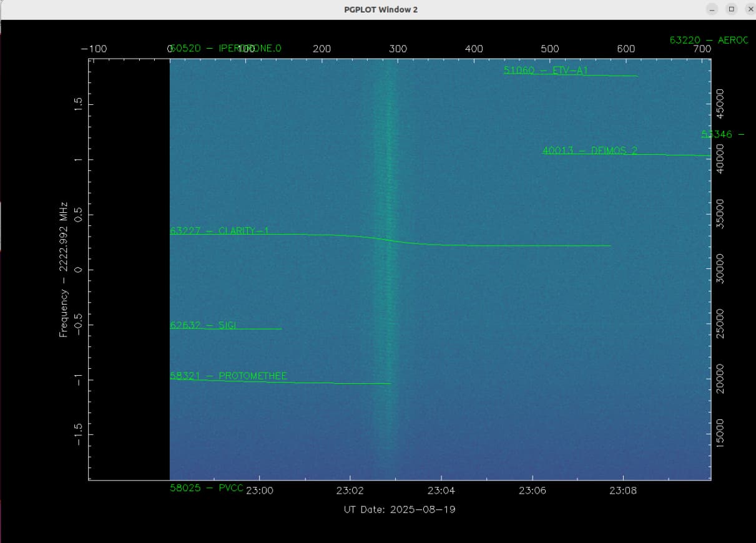Click the 63220 AEROC label

709,40
